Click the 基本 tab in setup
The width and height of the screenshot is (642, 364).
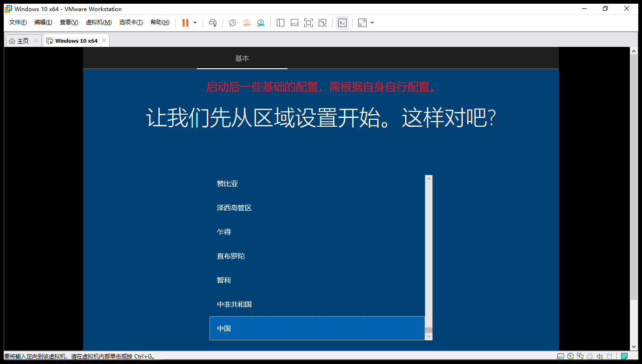(242, 58)
